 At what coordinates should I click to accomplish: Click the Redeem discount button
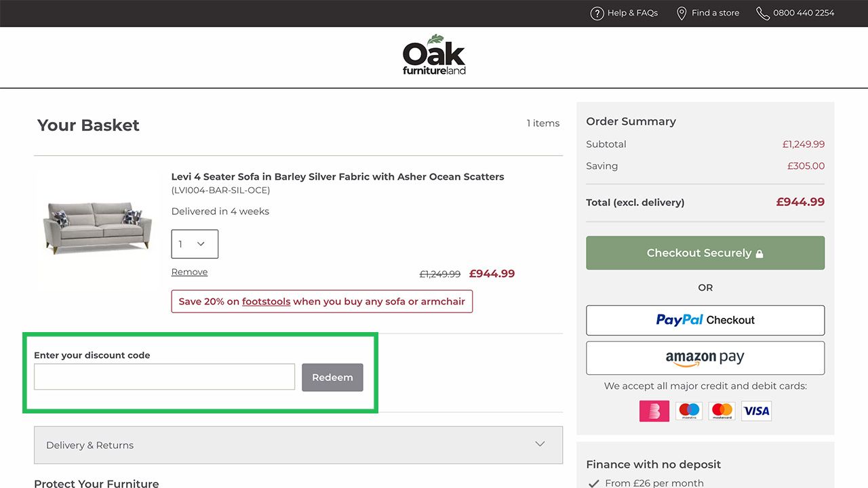click(332, 378)
